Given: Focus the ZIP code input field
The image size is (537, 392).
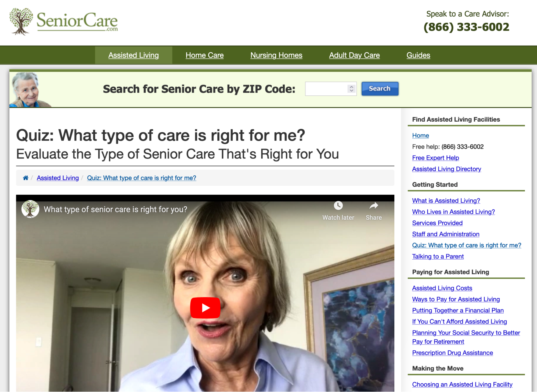Looking at the screenshot, I should pos(331,89).
